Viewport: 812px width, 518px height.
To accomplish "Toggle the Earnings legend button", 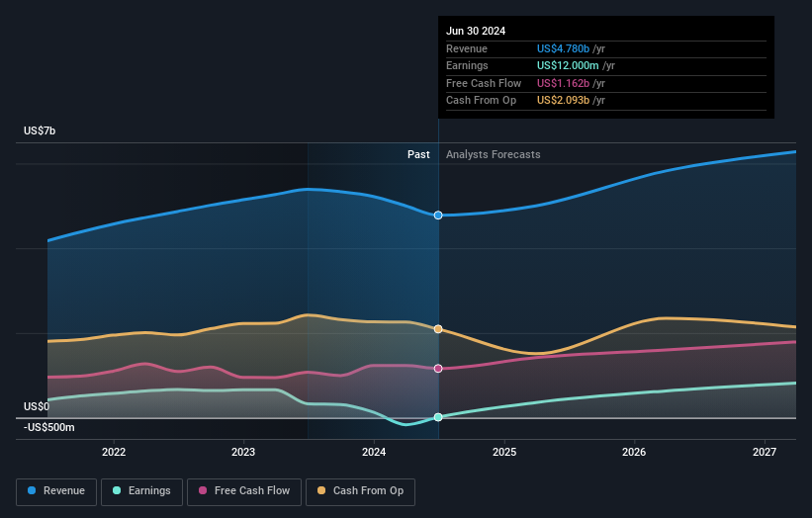I will click(141, 491).
